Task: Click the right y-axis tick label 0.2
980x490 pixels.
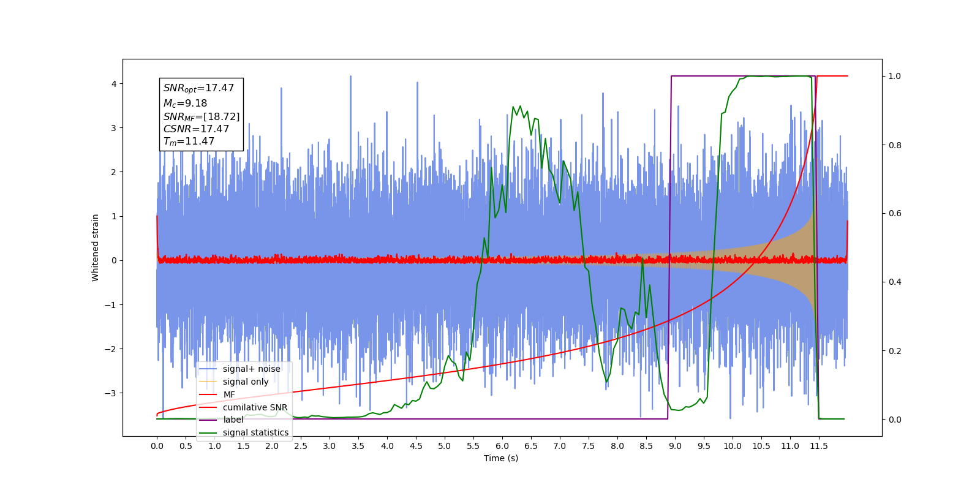Action: click(x=895, y=351)
